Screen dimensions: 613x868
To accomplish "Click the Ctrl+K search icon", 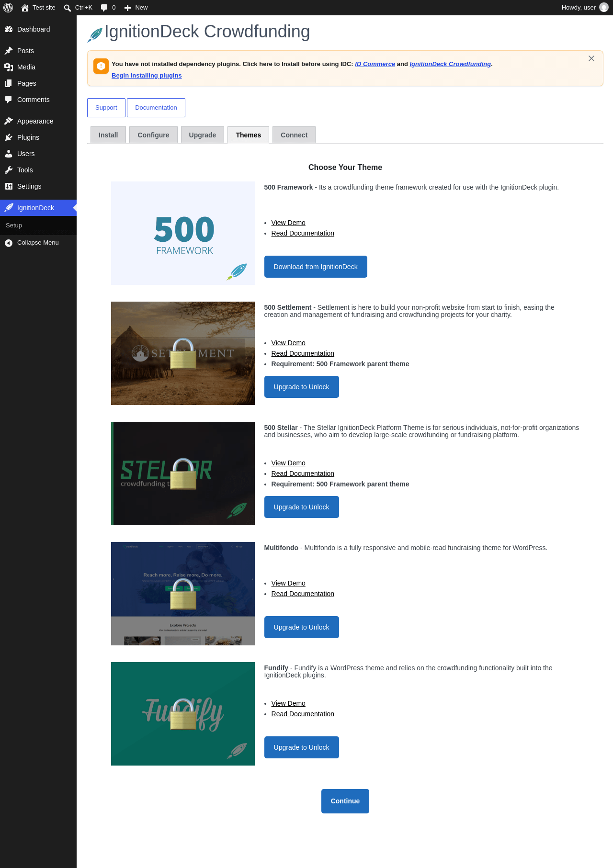I will (x=68, y=8).
